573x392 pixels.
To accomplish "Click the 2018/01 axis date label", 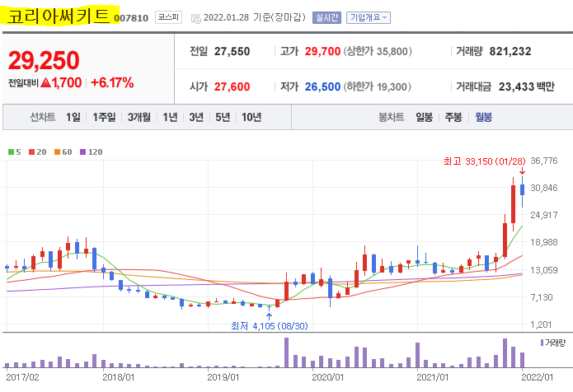I will [x=119, y=377].
